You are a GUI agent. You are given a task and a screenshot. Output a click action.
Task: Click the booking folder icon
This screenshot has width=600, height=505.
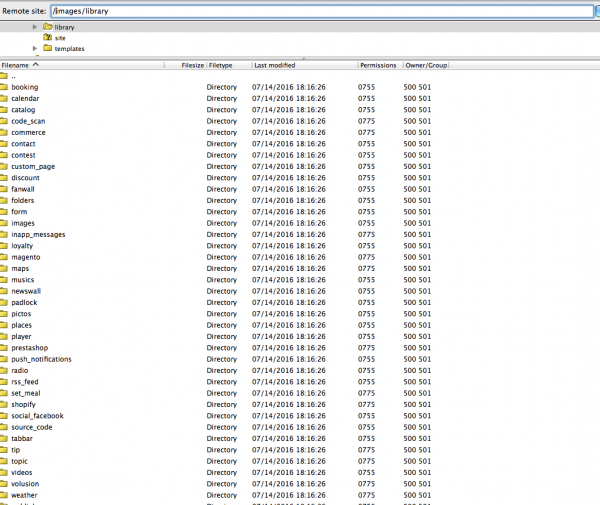(4, 87)
